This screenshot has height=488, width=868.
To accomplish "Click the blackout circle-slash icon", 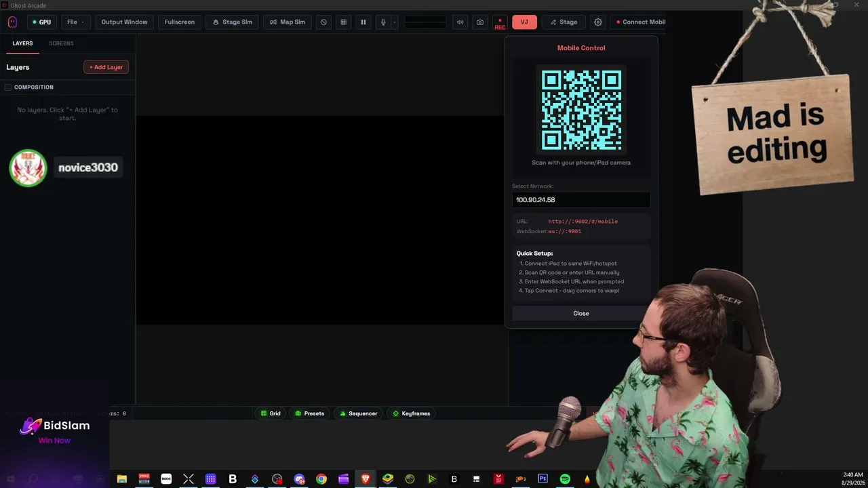I will (323, 22).
